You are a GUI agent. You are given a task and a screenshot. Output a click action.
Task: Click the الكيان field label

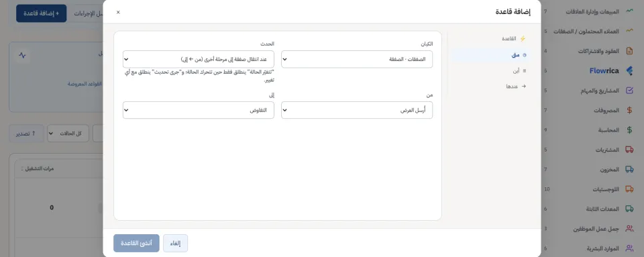[x=427, y=44]
